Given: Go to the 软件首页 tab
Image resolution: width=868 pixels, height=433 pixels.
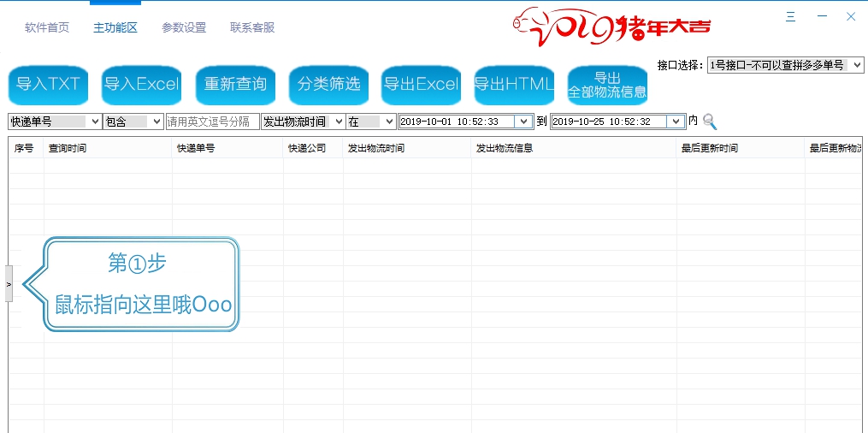Looking at the screenshot, I should pos(47,27).
